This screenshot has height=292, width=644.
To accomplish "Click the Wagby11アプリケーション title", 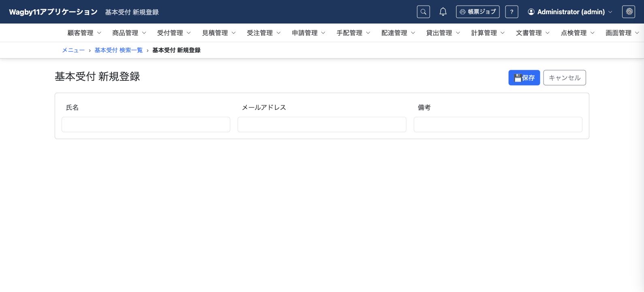I will click(53, 12).
